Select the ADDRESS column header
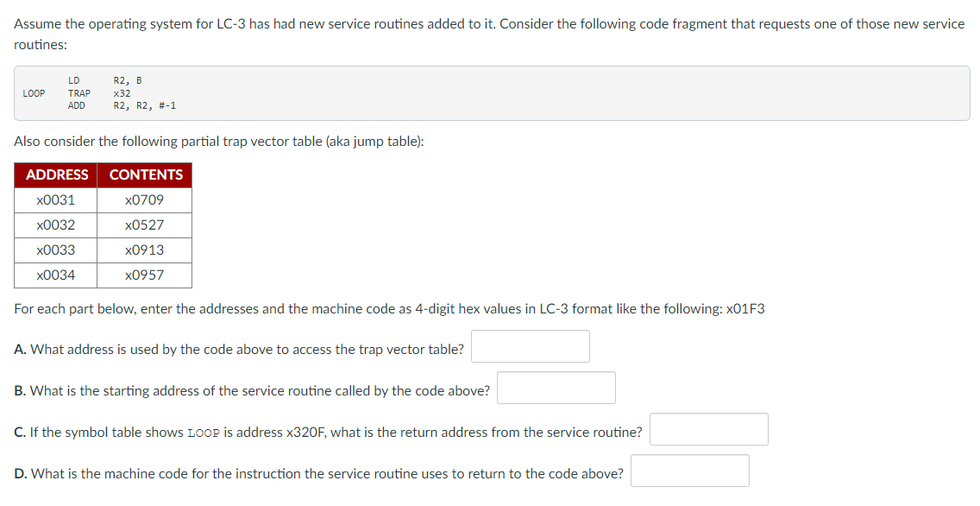 pos(55,174)
